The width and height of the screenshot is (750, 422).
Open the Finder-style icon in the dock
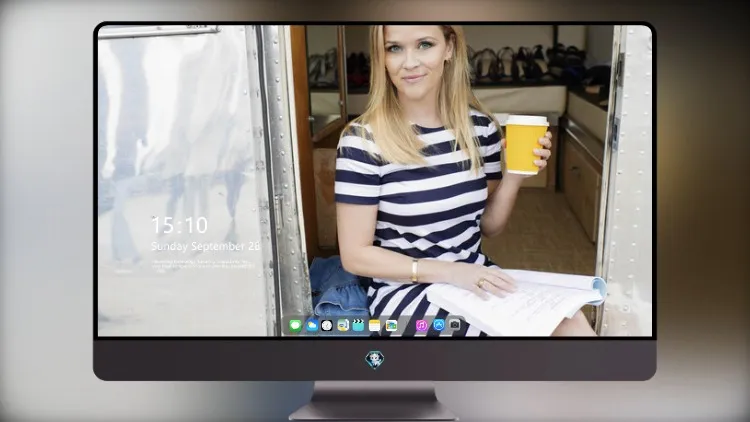point(343,326)
